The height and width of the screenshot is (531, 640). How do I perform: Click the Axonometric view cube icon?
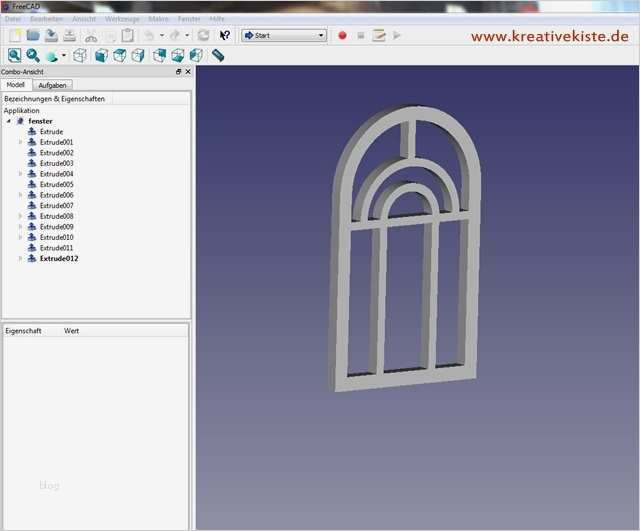click(80, 55)
